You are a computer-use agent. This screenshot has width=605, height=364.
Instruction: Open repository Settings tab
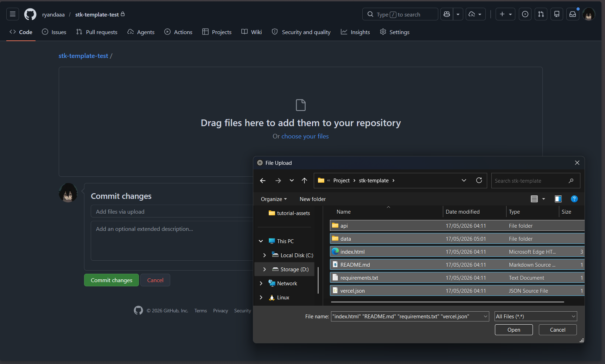[395, 32]
